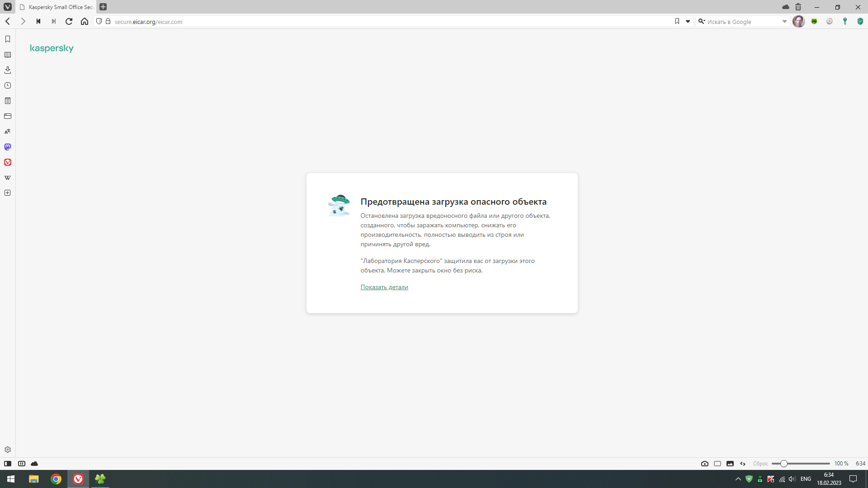This screenshot has height=488, width=868.
Task: Click the dialog heading Предотвращена загрузка опасного объекта
Action: (453, 202)
